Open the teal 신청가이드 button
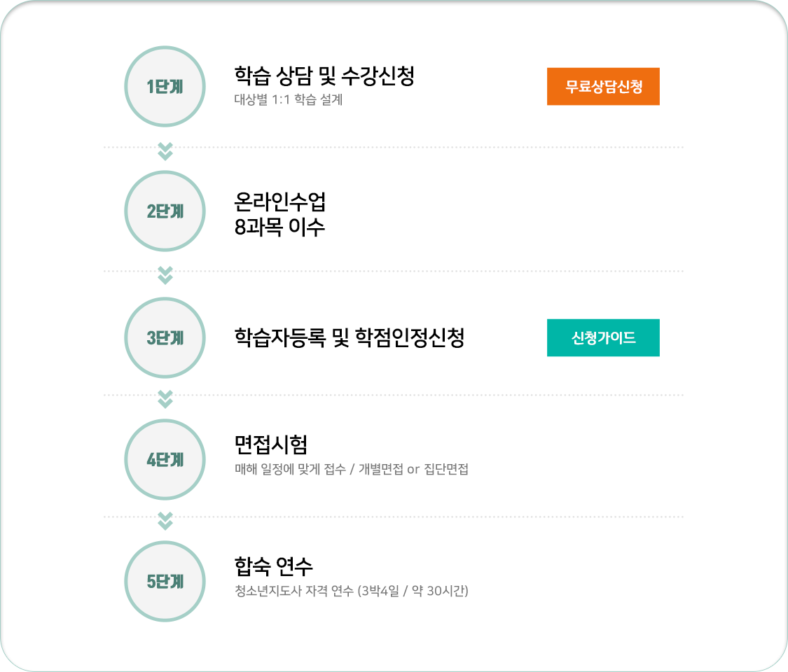The image size is (788, 672). click(603, 337)
